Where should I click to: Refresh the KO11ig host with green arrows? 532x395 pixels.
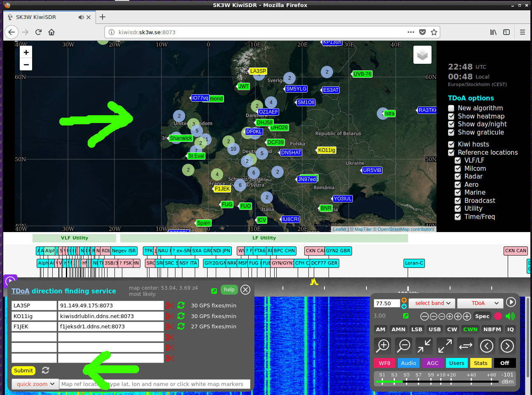pyautogui.click(x=181, y=316)
